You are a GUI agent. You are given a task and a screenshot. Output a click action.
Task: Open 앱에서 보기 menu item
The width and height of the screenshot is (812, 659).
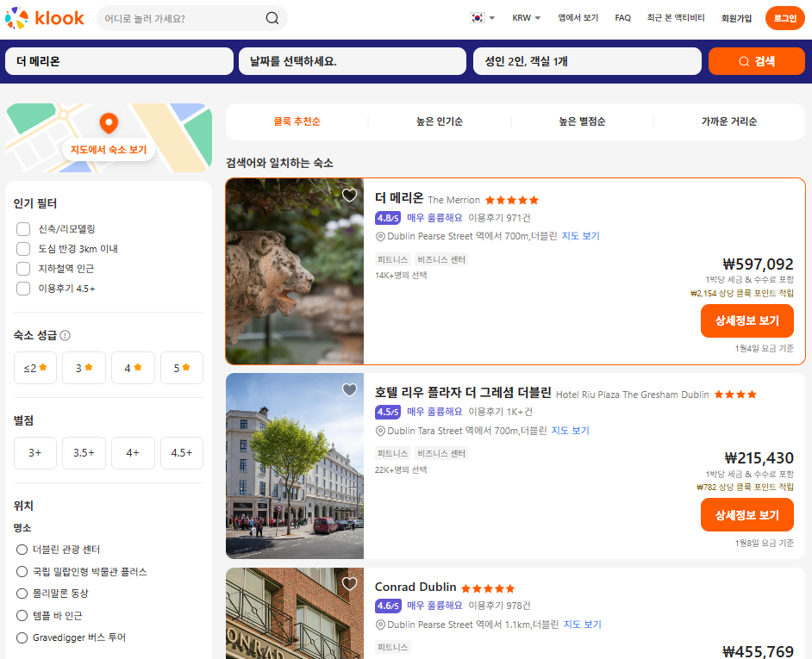coord(578,18)
